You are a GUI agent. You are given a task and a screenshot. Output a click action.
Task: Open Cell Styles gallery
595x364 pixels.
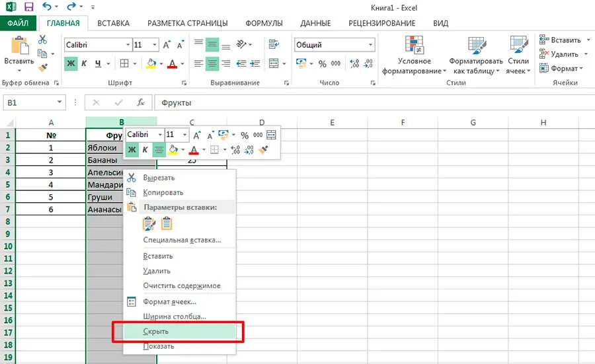pos(518,55)
